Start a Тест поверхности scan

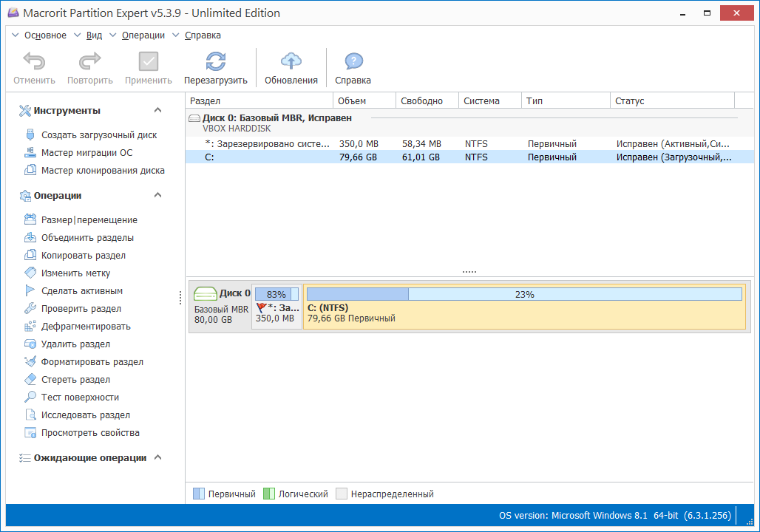pyautogui.click(x=73, y=397)
